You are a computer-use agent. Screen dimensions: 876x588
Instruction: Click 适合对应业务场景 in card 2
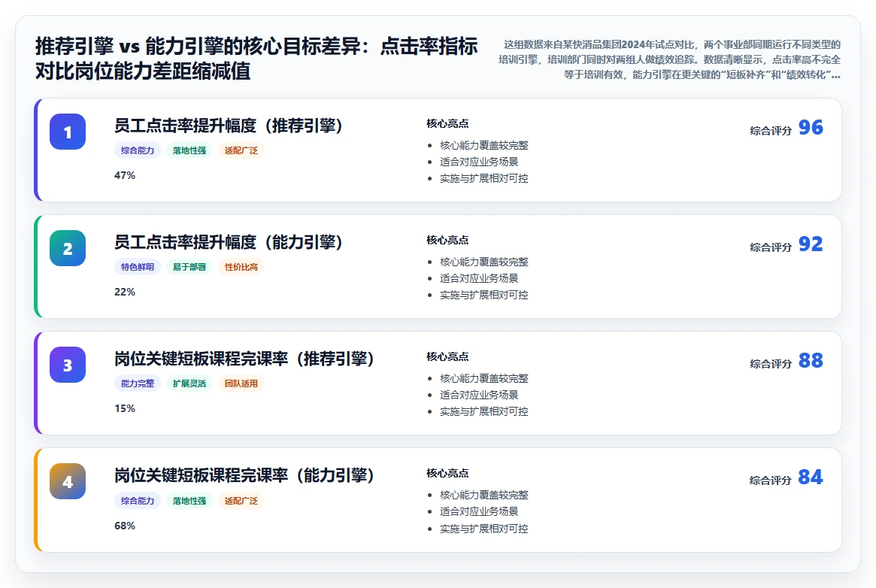(x=479, y=279)
